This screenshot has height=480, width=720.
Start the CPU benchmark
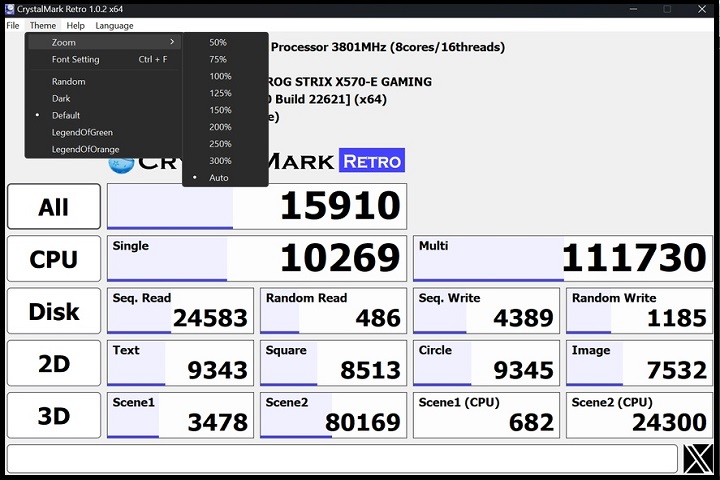click(x=54, y=259)
